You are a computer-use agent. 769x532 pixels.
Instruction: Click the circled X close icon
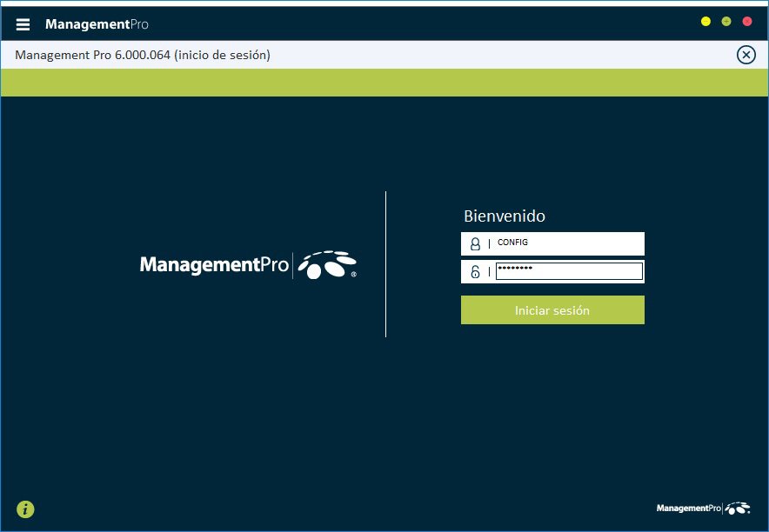point(746,55)
